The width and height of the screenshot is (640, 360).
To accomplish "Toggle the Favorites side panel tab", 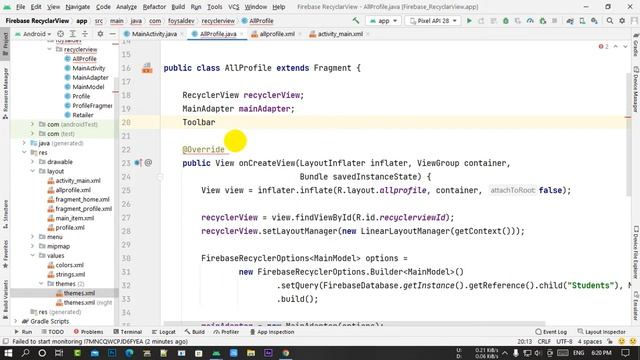I will [5, 253].
